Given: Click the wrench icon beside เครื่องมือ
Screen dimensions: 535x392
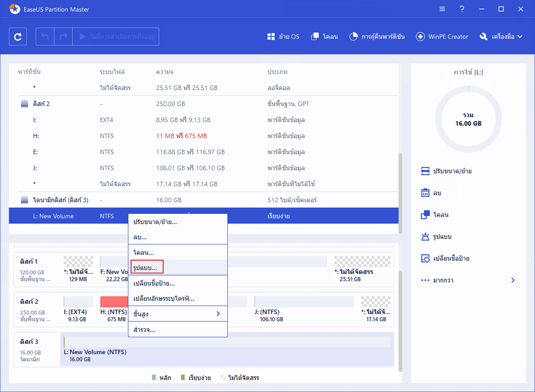Looking at the screenshot, I should point(484,36).
